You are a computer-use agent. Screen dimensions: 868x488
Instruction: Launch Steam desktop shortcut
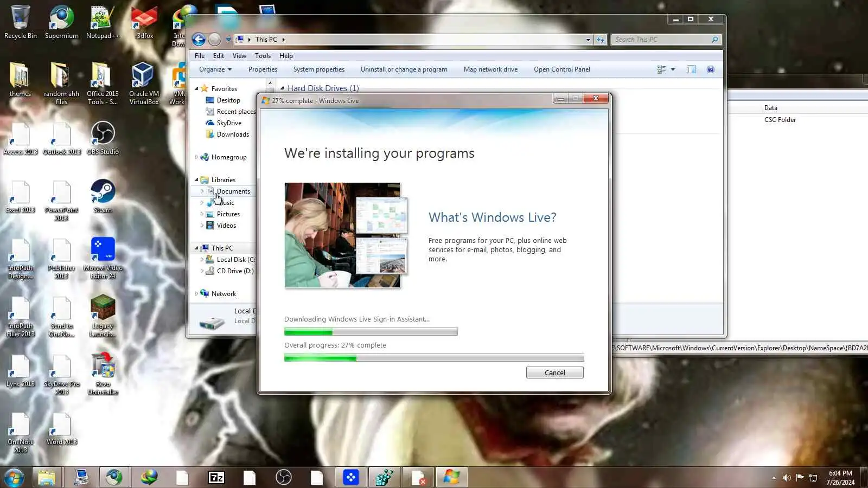coord(103,196)
